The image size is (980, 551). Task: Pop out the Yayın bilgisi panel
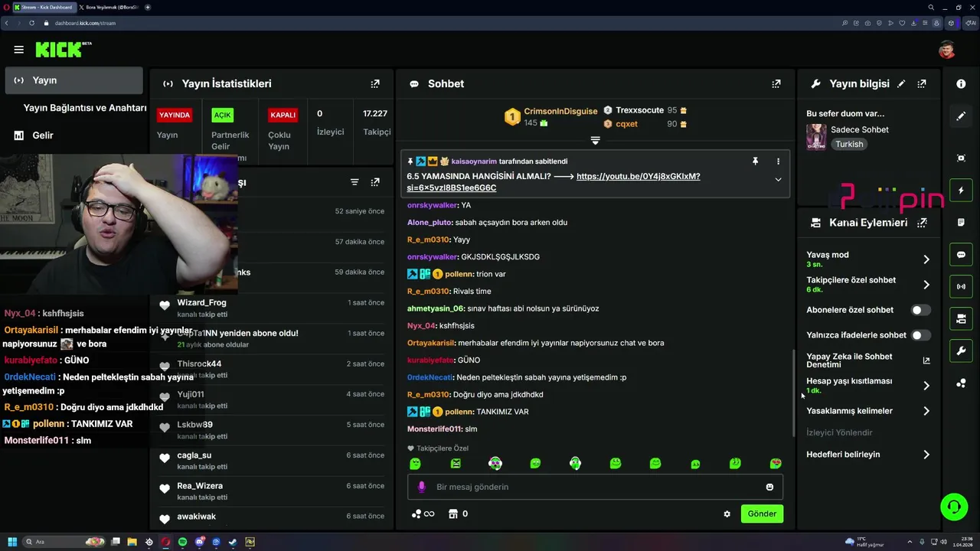tap(922, 83)
